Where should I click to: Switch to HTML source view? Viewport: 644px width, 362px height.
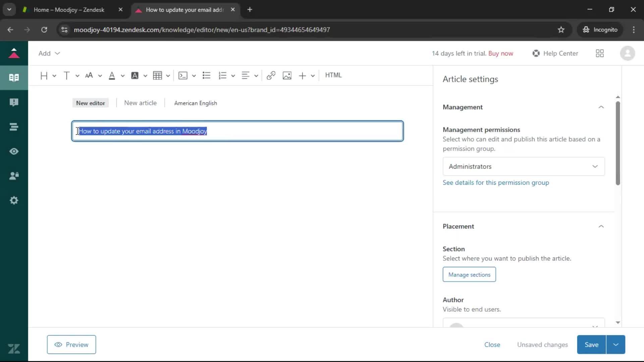(333, 75)
